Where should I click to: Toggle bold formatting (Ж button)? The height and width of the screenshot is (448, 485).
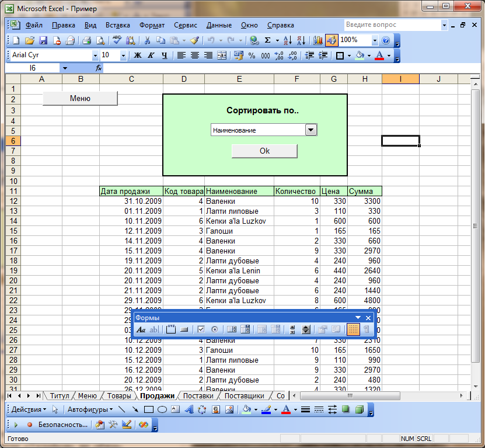(137, 55)
